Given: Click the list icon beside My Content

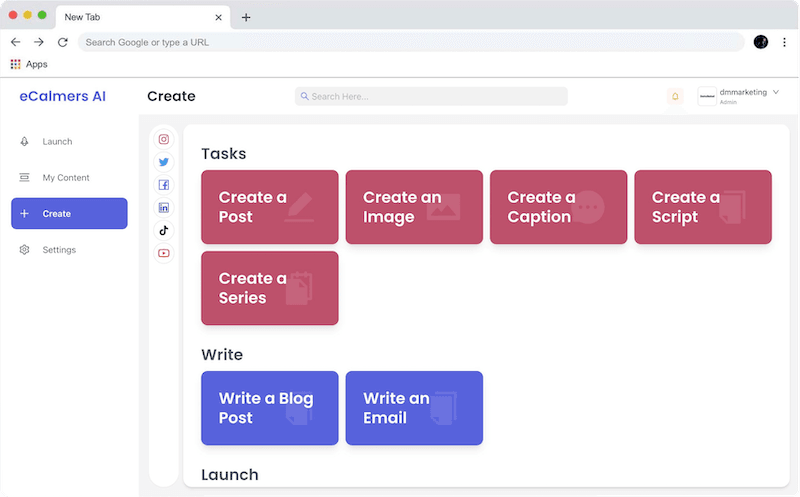Looking at the screenshot, I should coord(24,178).
